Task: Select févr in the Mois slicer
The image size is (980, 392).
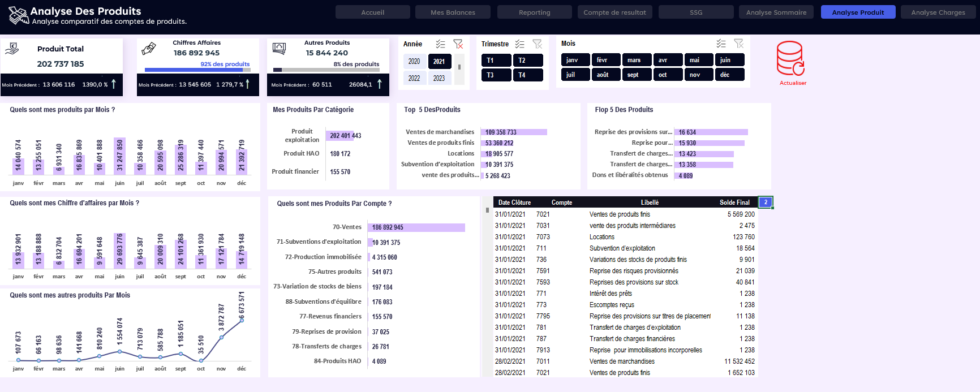Action: [606, 60]
